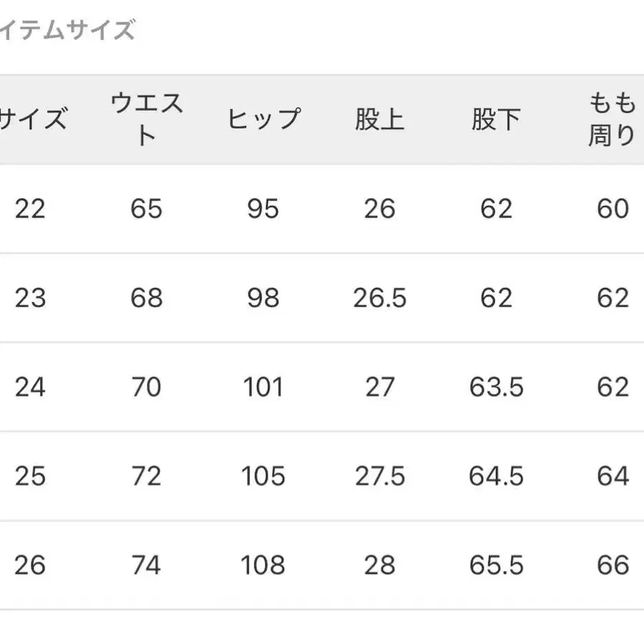This screenshot has width=644, height=644.
Task: Select inseam value 63.5 for size 24
Action: coord(496,387)
